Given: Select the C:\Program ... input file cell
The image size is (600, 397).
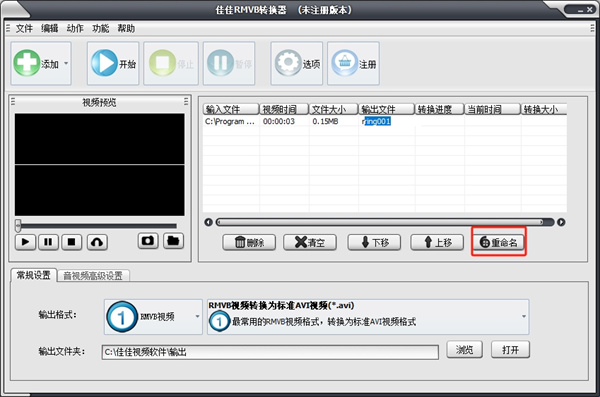Looking at the screenshot, I should [x=230, y=122].
